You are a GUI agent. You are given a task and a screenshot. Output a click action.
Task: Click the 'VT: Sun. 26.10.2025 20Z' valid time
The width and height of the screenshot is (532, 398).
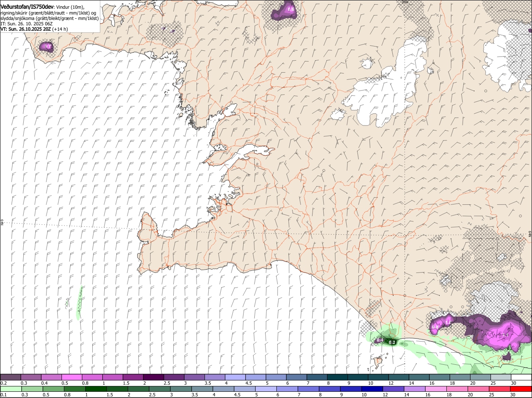[x=26, y=29]
